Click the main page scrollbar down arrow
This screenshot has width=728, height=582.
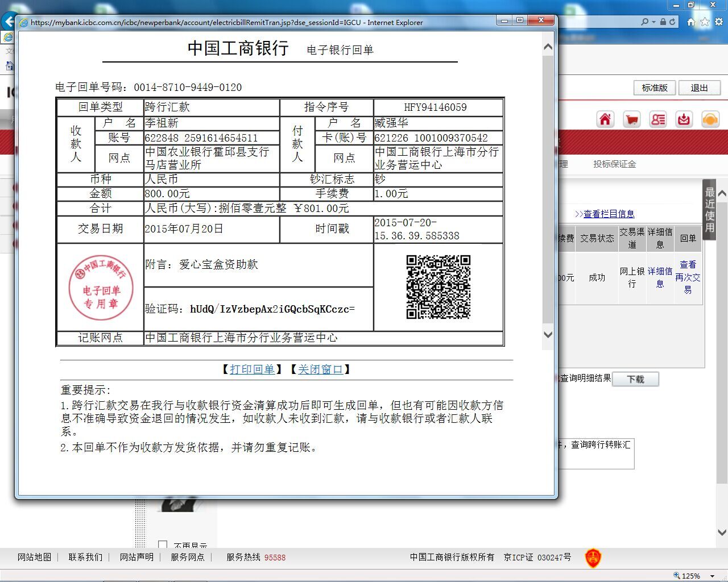pos(722,533)
